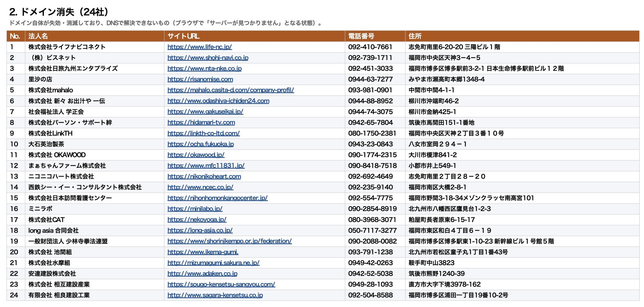The height and width of the screenshot is (307, 644).
Task: Click the www.adaken.co.jp link
Action: click(x=202, y=274)
